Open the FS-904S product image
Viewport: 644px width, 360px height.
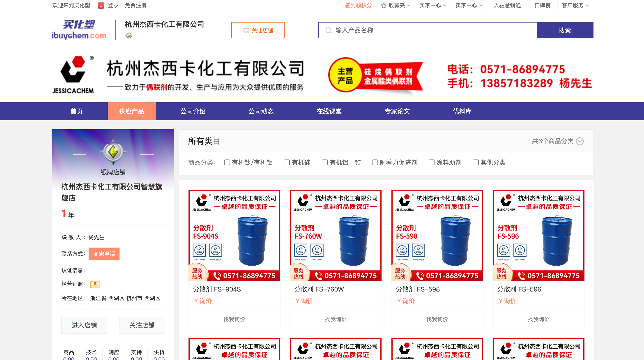[234, 235]
